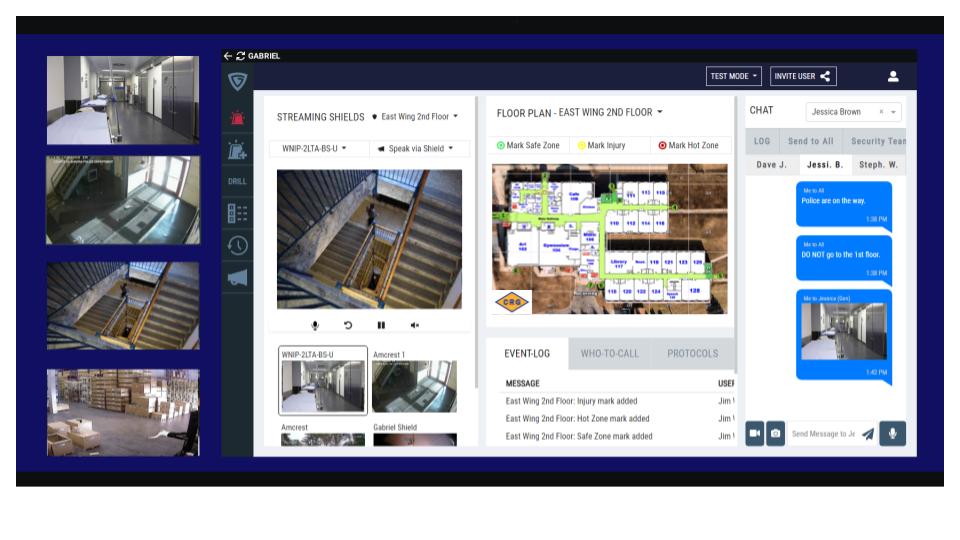Pause the live camera stream
The width and height of the screenshot is (960, 540).
[x=381, y=325]
